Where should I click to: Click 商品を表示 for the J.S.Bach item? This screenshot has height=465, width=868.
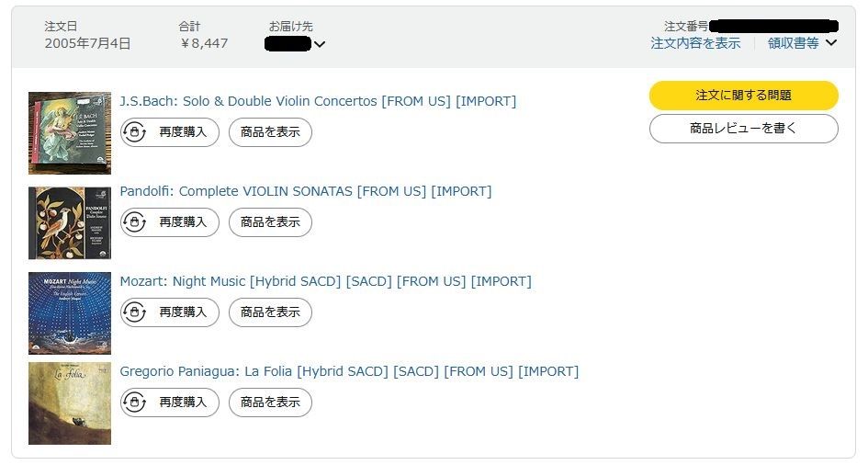[x=270, y=132]
